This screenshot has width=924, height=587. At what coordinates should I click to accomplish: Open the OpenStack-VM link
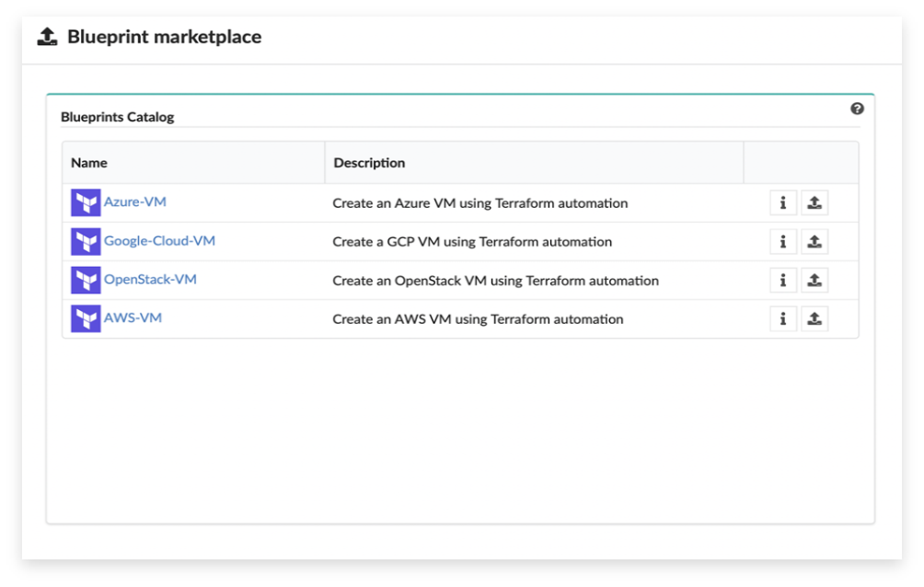pyautogui.click(x=150, y=280)
